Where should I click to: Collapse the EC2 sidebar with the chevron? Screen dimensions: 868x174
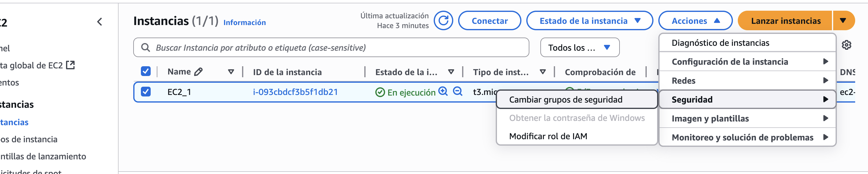(x=99, y=22)
